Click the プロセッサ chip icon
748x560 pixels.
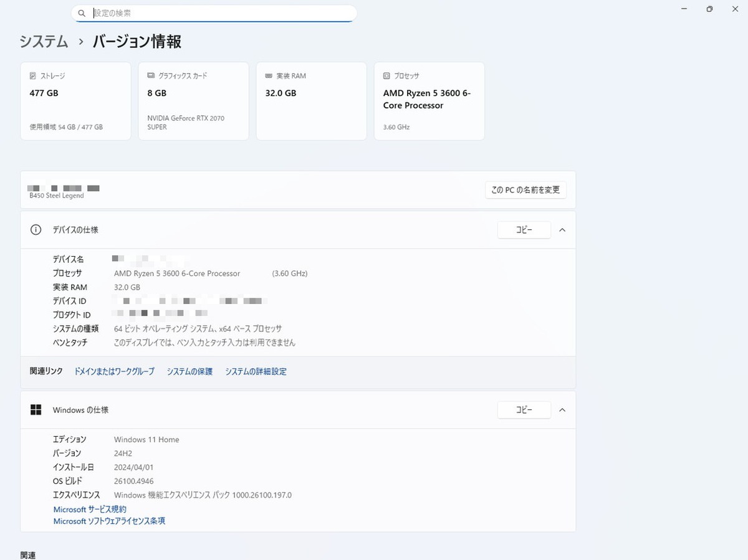tap(386, 76)
